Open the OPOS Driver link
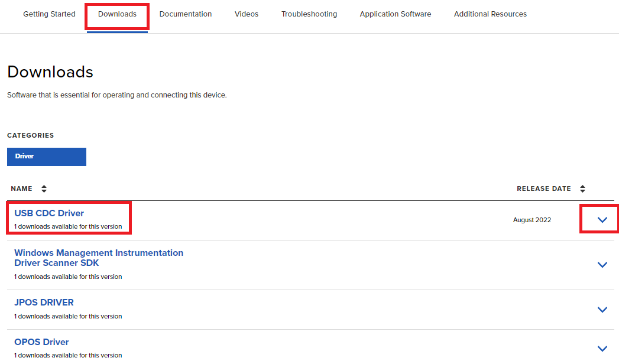This screenshot has width=619, height=364. (x=41, y=342)
